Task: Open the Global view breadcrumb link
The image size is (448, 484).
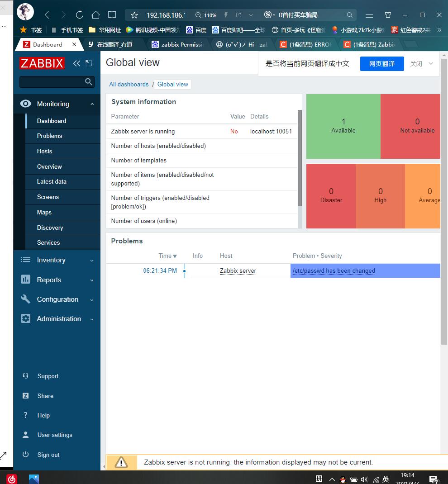Action: pyautogui.click(x=172, y=84)
